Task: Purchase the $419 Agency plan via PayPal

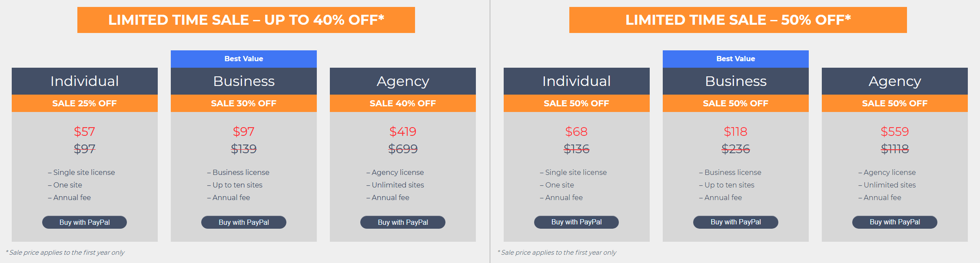Action: [402, 222]
